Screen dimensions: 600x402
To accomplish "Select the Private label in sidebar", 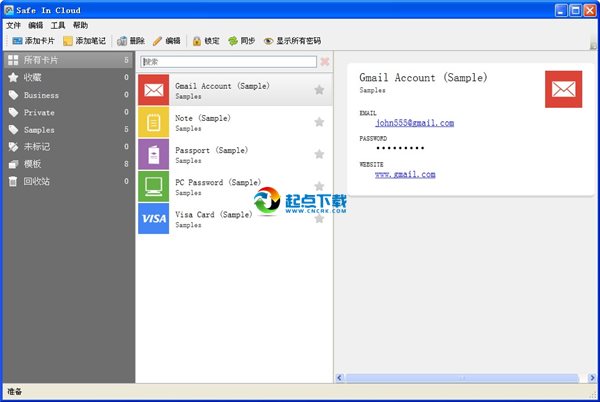I will click(68, 112).
